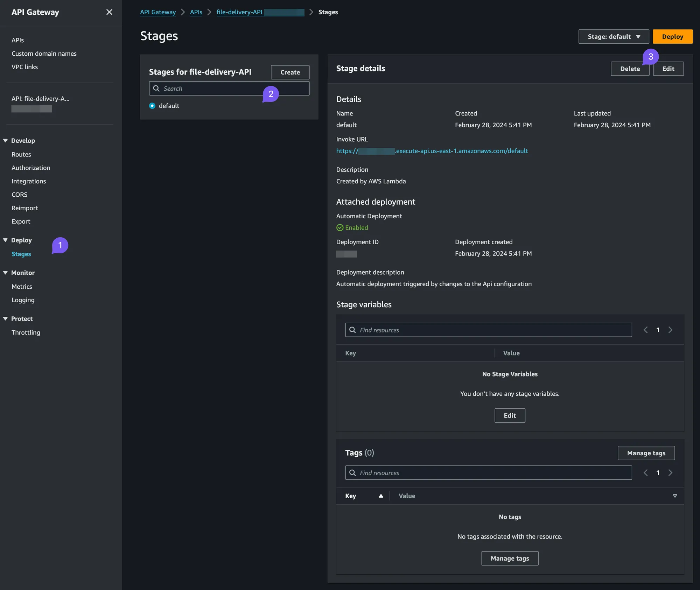This screenshot has height=590, width=700.
Task: Collapse the Protect section
Action: [5, 319]
